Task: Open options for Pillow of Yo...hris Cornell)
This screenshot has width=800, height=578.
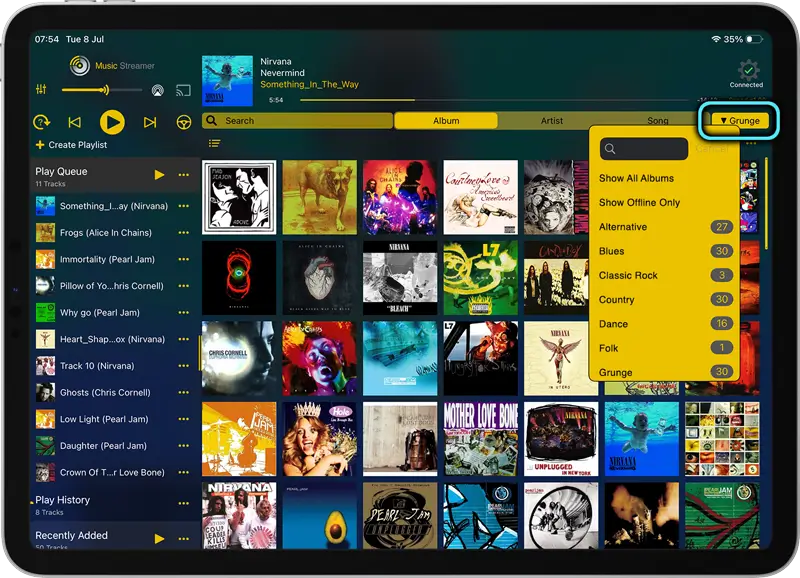Action: pyautogui.click(x=184, y=286)
